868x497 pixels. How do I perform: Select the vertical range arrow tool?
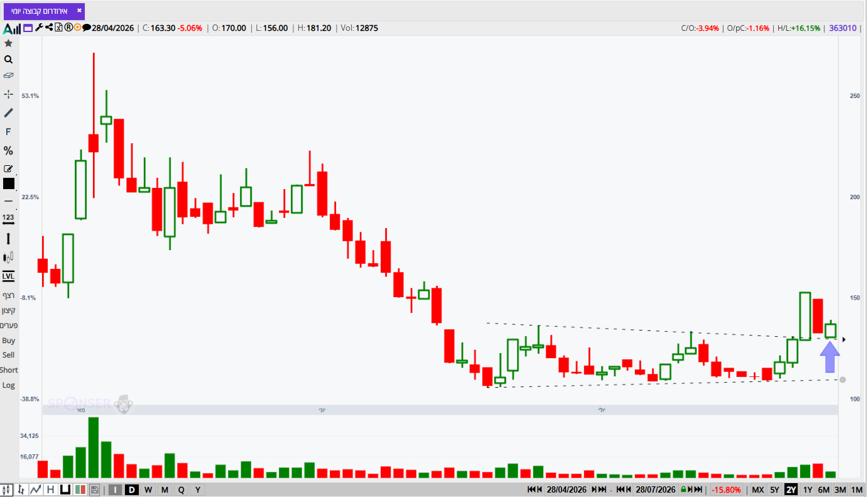tap(8, 239)
